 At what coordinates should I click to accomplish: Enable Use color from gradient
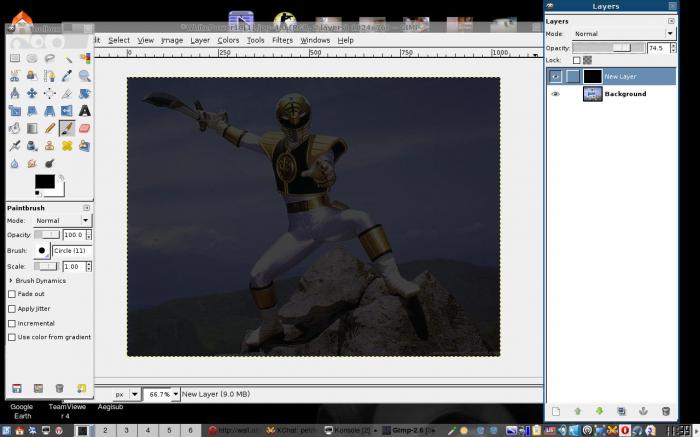click(12, 337)
